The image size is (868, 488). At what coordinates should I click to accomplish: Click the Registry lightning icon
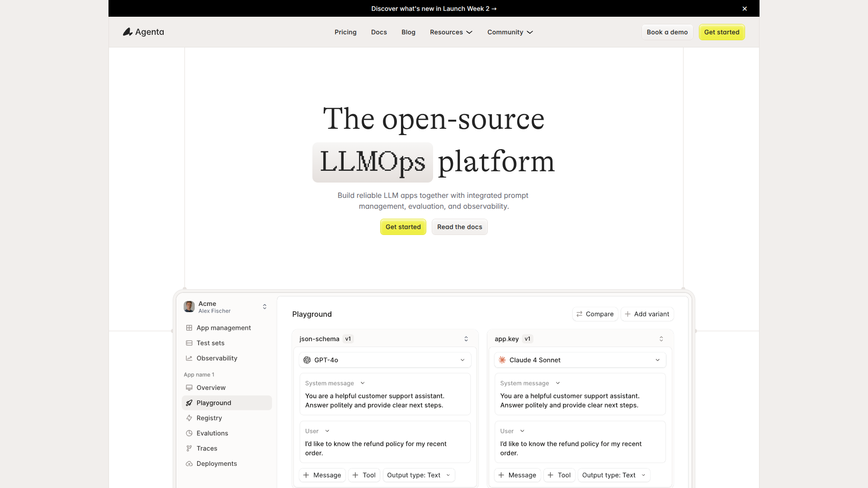pyautogui.click(x=189, y=418)
